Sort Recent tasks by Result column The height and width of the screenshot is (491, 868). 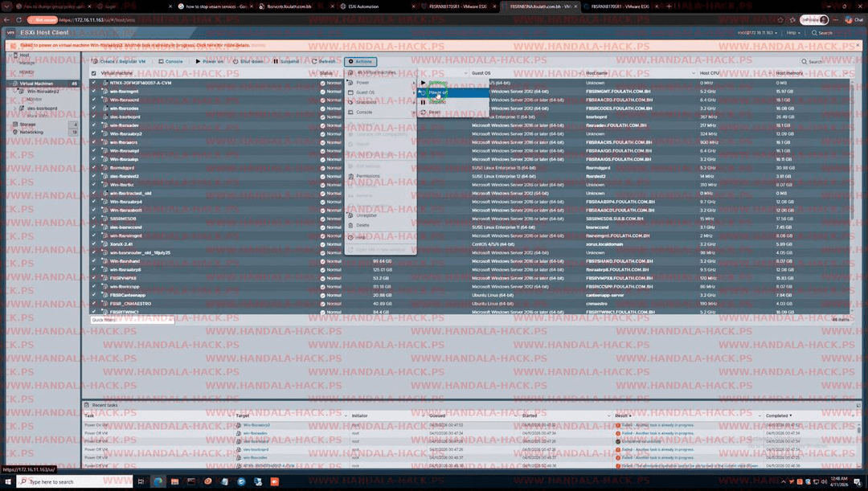point(622,415)
